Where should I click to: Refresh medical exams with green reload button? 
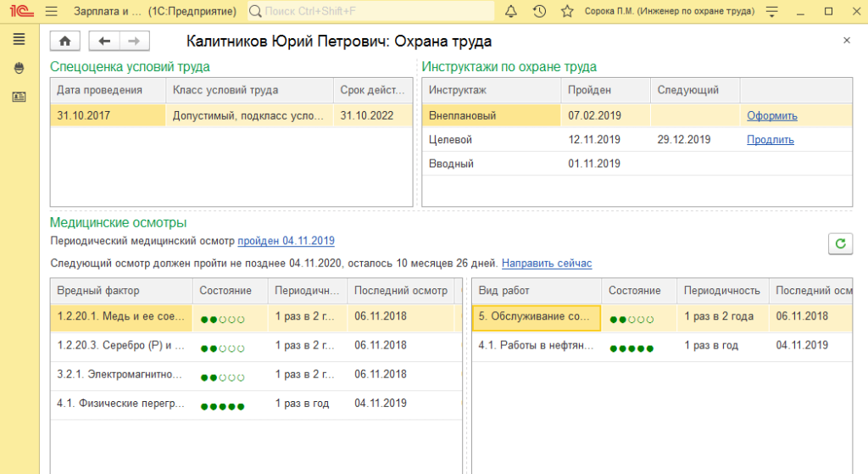(x=840, y=243)
